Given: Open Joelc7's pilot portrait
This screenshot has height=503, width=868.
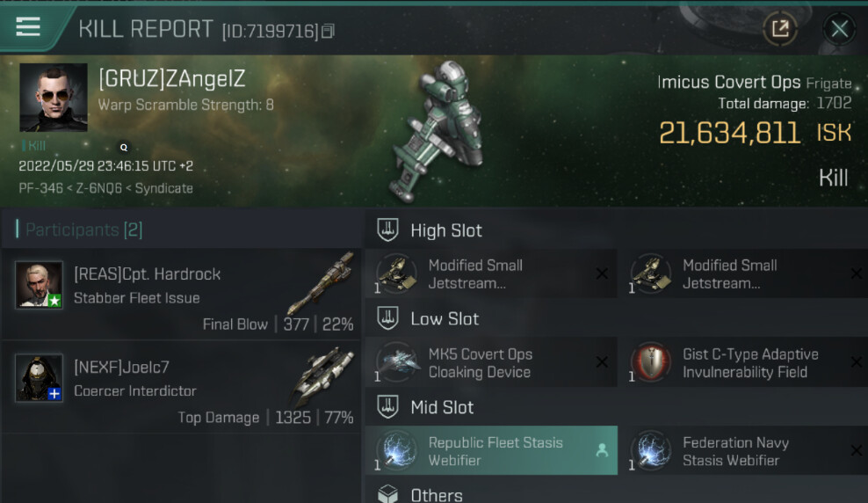Looking at the screenshot, I should [x=40, y=378].
